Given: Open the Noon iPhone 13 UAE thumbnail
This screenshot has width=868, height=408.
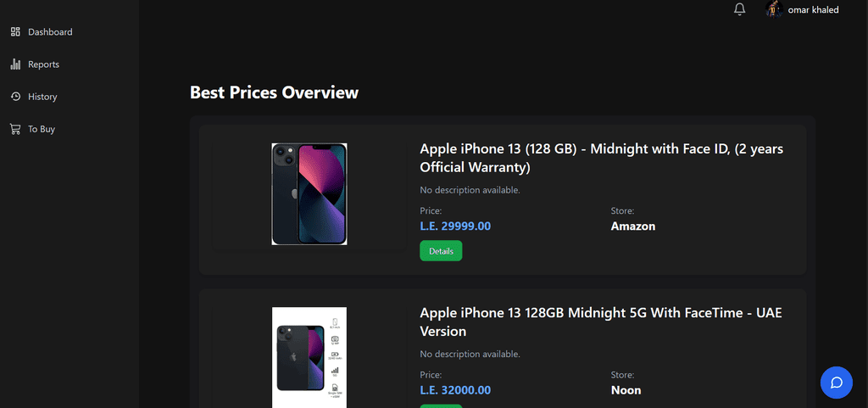Looking at the screenshot, I should pyautogui.click(x=309, y=357).
